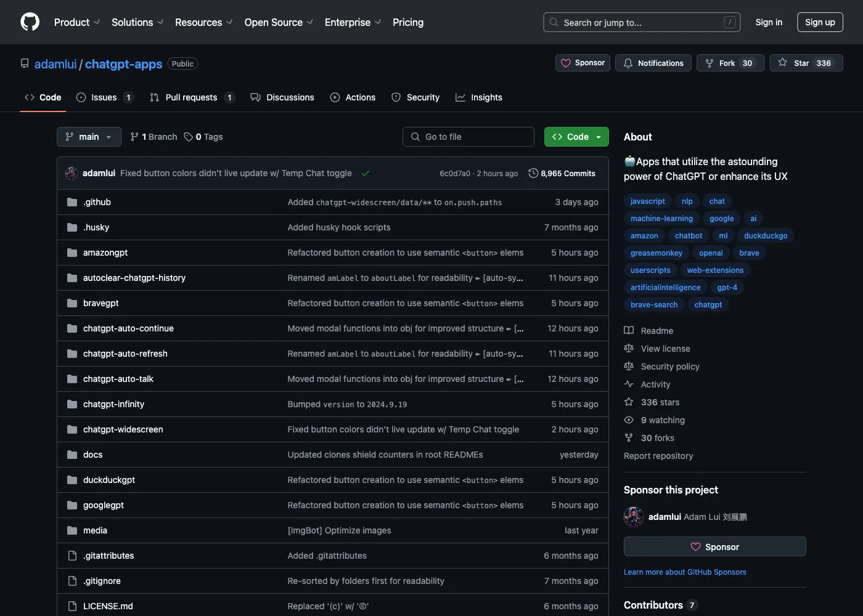Click adamlui avatar in Sponsor this project
Screen dimensions: 863x616
[634, 517]
